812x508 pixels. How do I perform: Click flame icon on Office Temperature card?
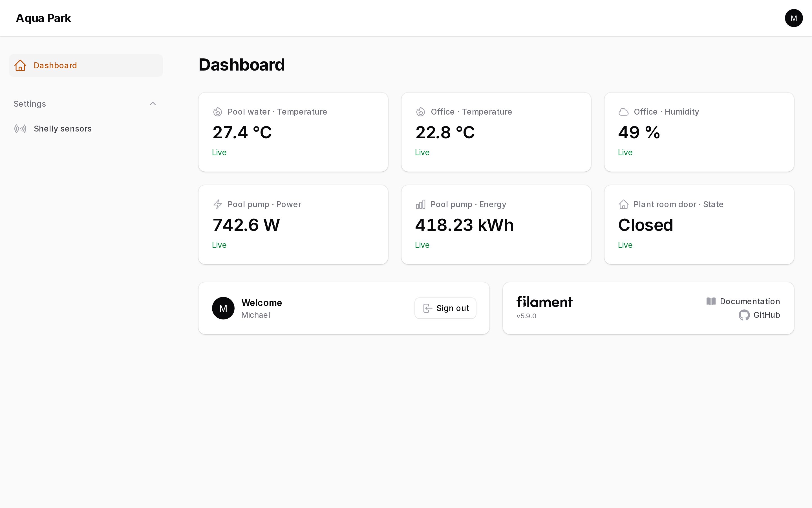click(x=421, y=112)
